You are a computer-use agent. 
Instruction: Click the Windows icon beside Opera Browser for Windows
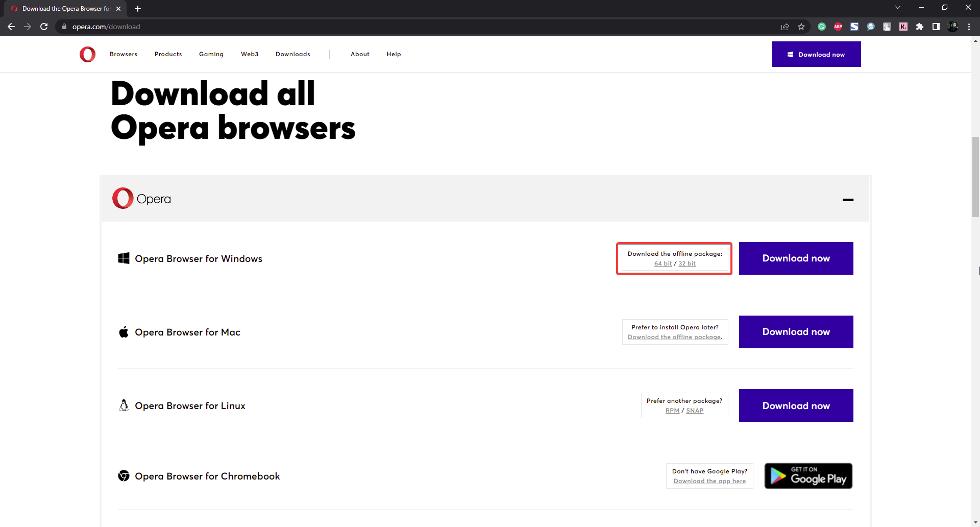[124, 258]
